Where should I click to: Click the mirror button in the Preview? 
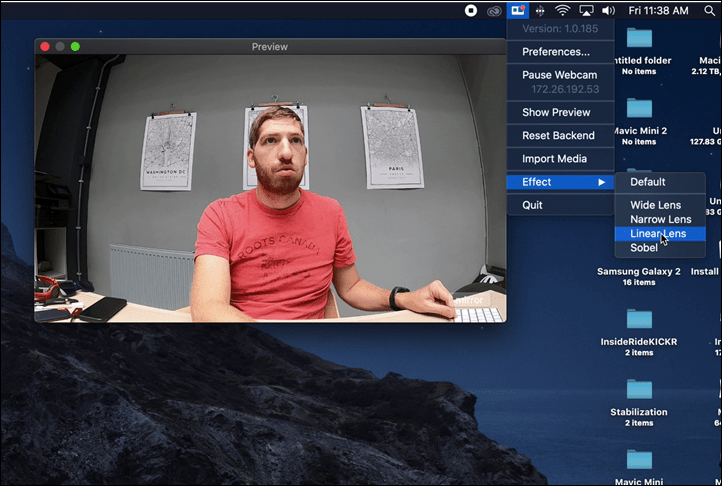pyautogui.click(x=469, y=300)
